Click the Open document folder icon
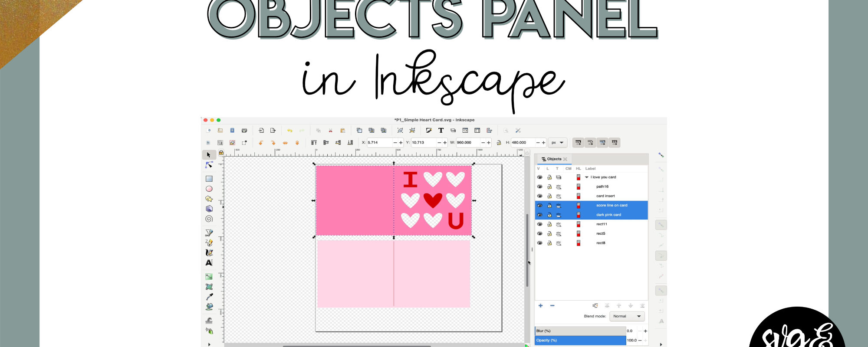The height and width of the screenshot is (347, 868). click(220, 131)
